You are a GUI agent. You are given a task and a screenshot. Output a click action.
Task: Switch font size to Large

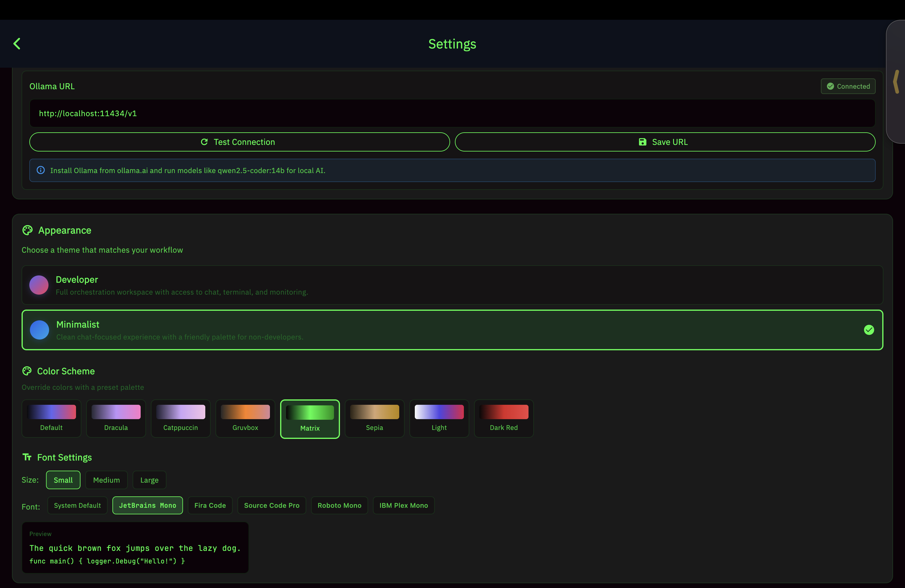[x=149, y=480]
